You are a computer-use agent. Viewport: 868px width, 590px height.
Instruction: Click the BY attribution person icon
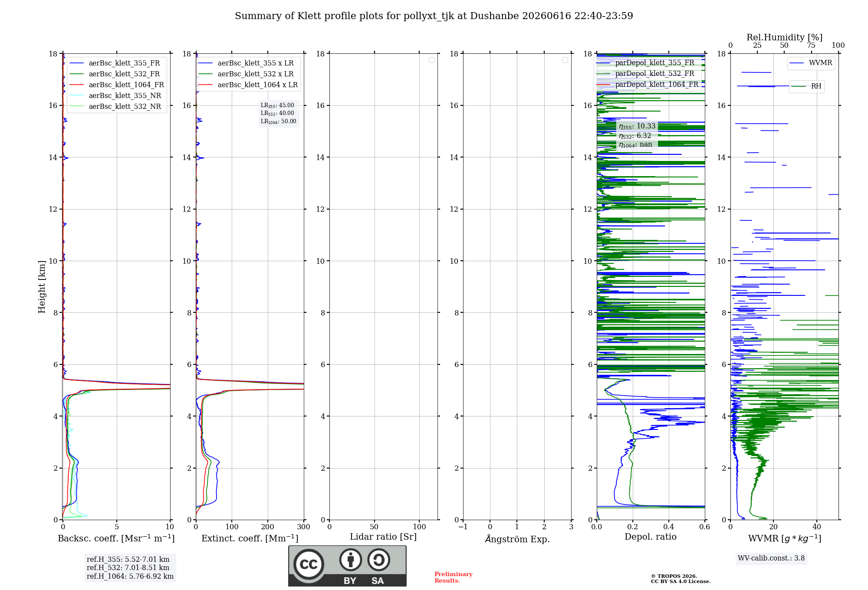click(351, 560)
